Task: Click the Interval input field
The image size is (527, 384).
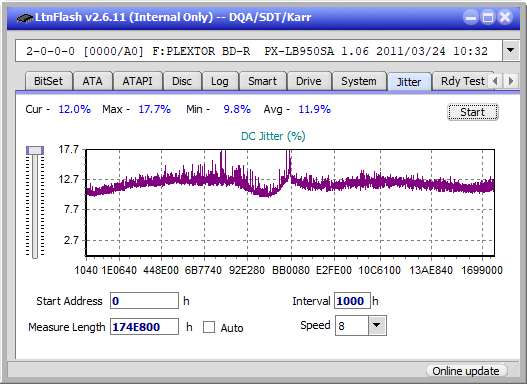Action: click(x=352, y=300)
